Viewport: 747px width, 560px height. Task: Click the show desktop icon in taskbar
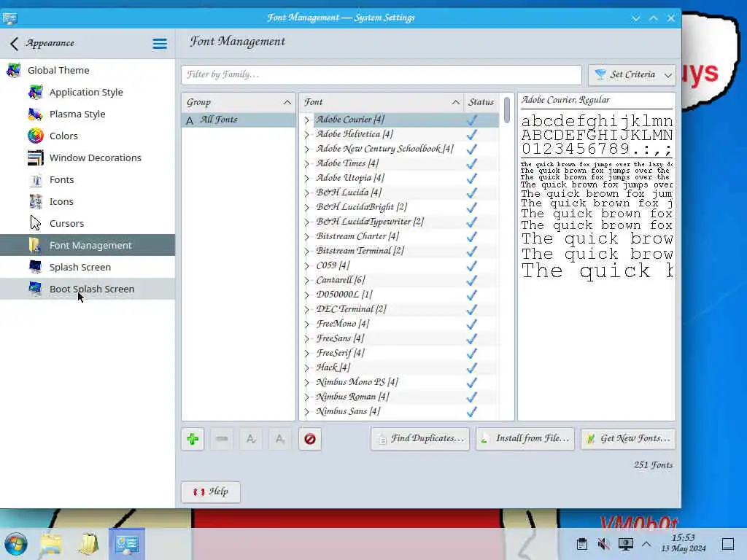click(x=728, y=544)
